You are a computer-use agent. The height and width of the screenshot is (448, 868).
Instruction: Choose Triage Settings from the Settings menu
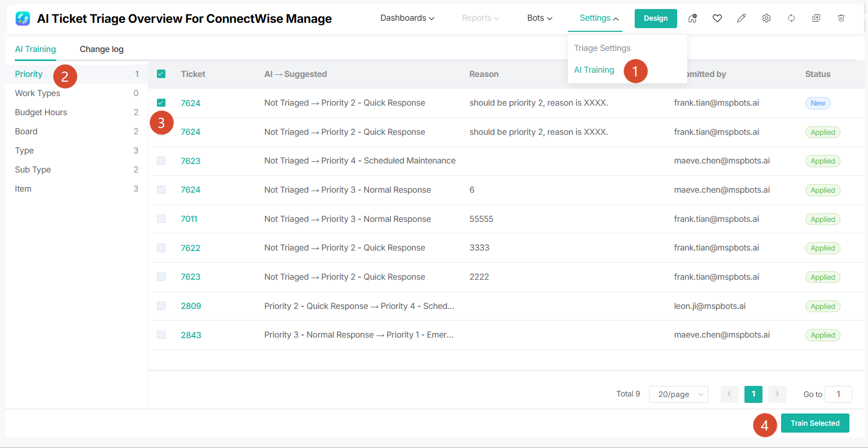602,48
